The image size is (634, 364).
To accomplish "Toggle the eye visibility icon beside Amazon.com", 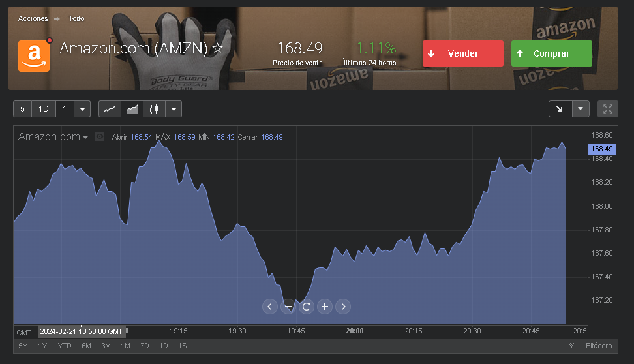I will (x=99, y=137).
